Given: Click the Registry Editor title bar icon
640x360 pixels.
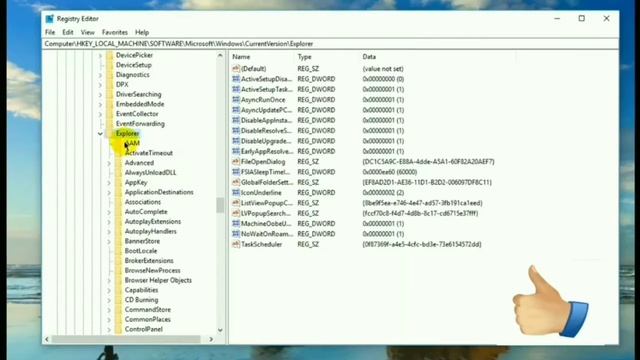Looking at the screenshot, I should (x=49, y=19).
